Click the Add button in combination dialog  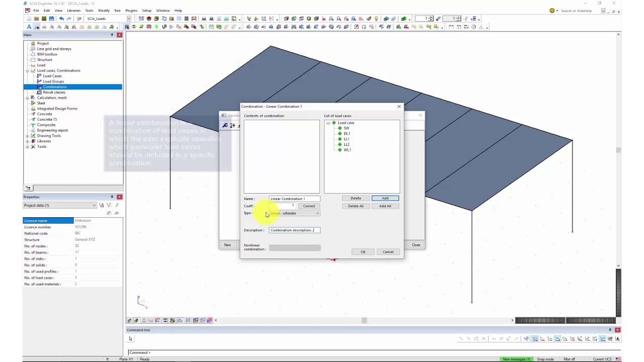[385, 198]
